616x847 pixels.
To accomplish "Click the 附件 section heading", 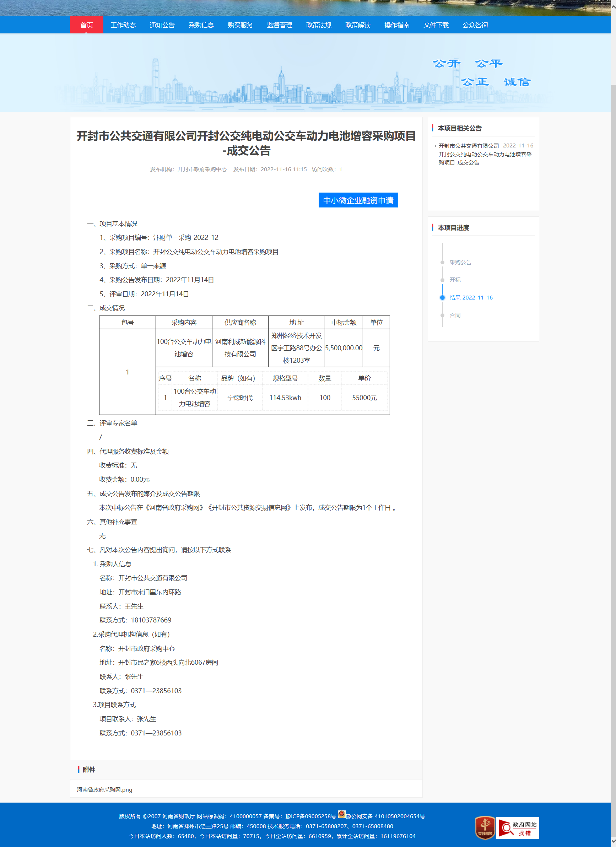I will coord(89,769).
